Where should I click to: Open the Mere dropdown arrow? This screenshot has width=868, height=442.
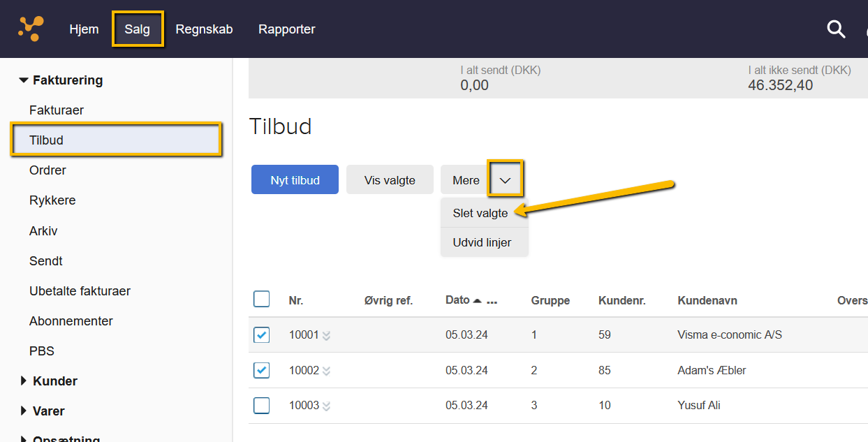click(x=506, y=180)
